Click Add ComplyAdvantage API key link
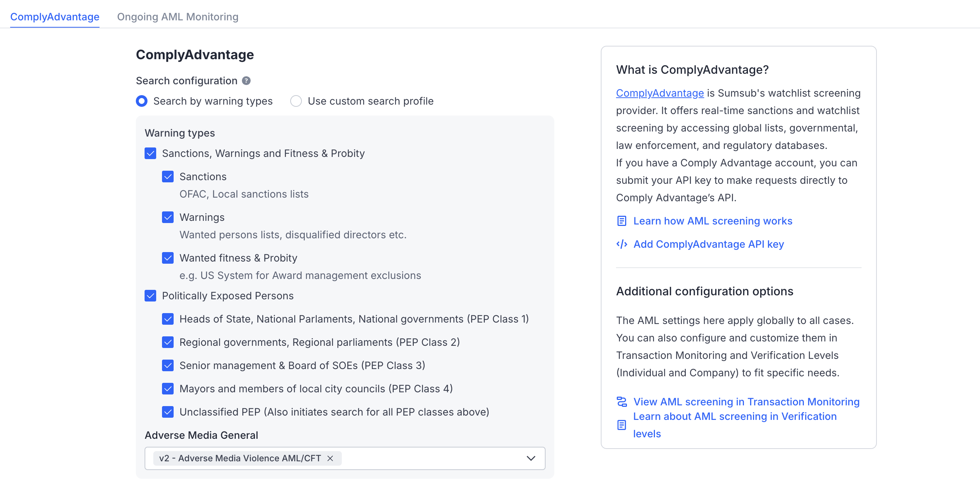 coord(708,244)
